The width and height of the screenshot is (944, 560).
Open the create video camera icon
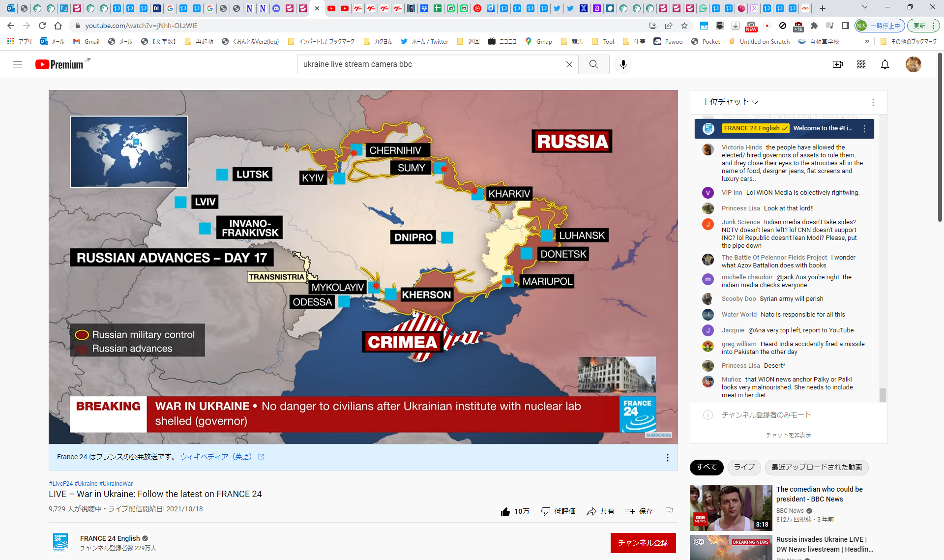[x=837, y=64]
